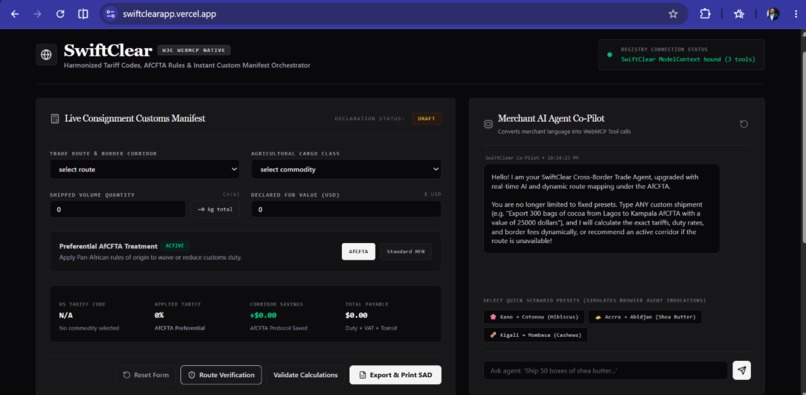Image resolution: width=806 pixels, height=395 pixels.
Task: Click the browser forward arrow
Action: [37, 14]
